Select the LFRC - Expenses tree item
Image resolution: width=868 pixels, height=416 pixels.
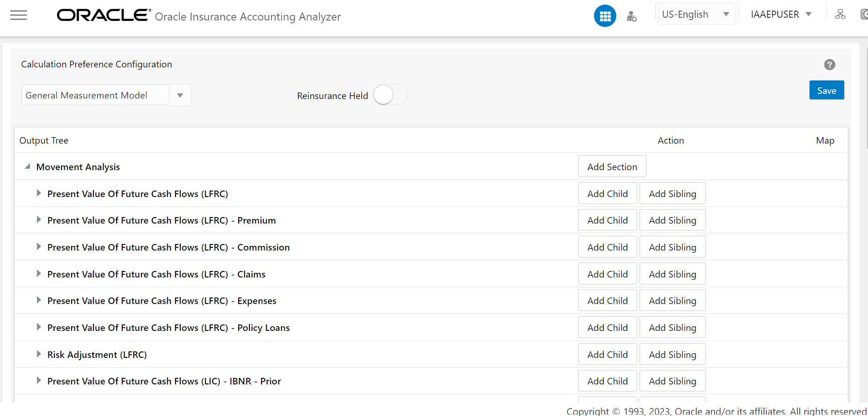pyautogui.click(x=162, y=301)
